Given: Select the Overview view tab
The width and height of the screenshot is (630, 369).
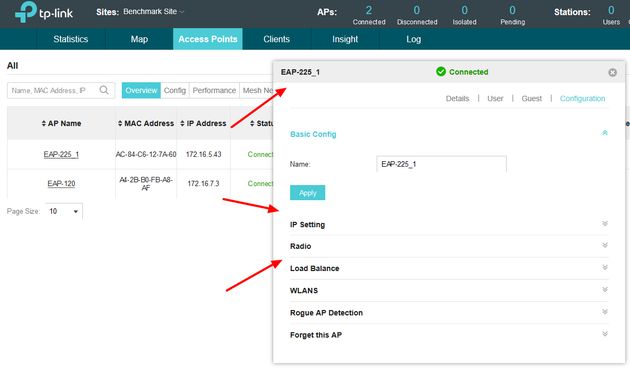Looking at the screenshot, I should (x=141, y=90).
